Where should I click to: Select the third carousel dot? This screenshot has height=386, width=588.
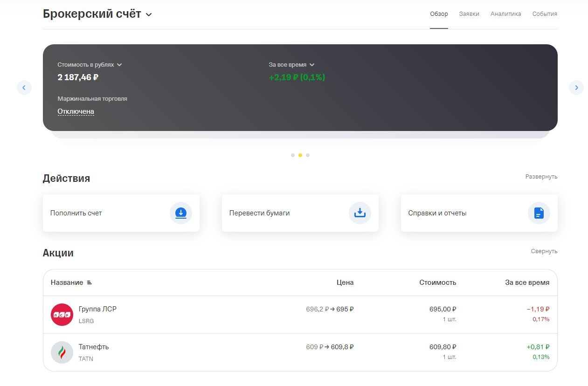click(308, 155)
